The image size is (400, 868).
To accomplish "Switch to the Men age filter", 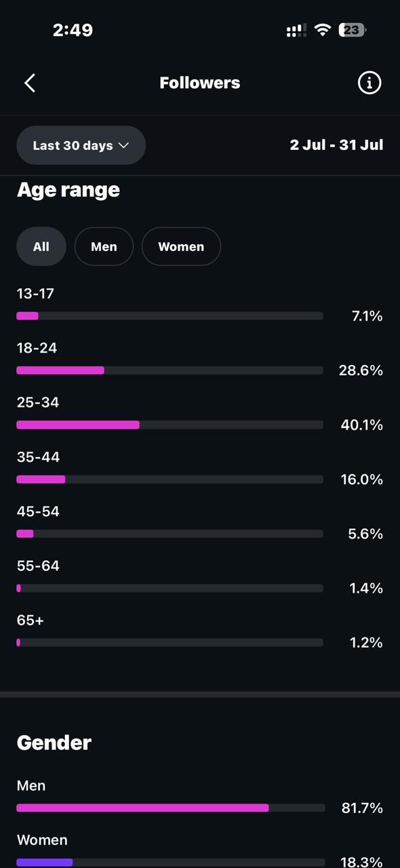I will coord(104,246).
